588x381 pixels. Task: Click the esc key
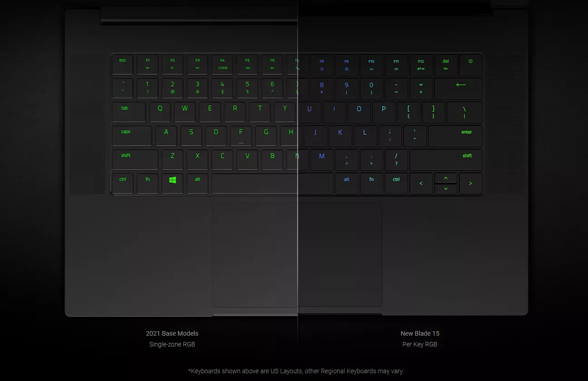[x=123, y=65]
